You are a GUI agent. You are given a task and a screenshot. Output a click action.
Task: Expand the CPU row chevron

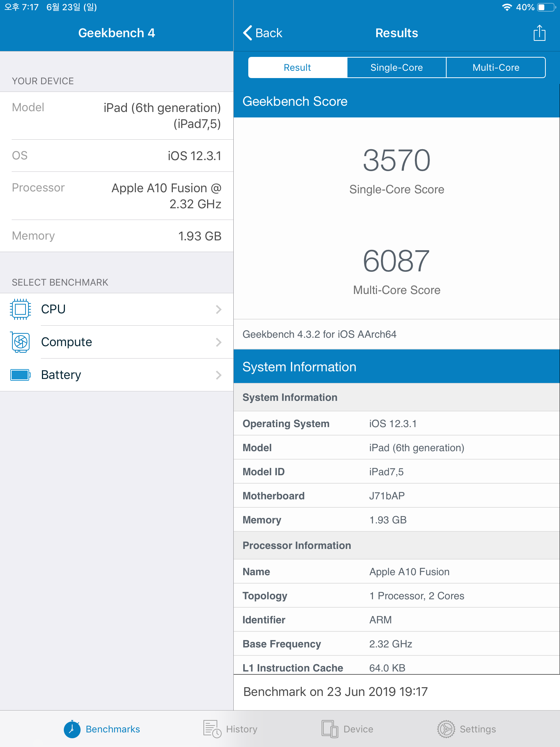pos(219,309)
